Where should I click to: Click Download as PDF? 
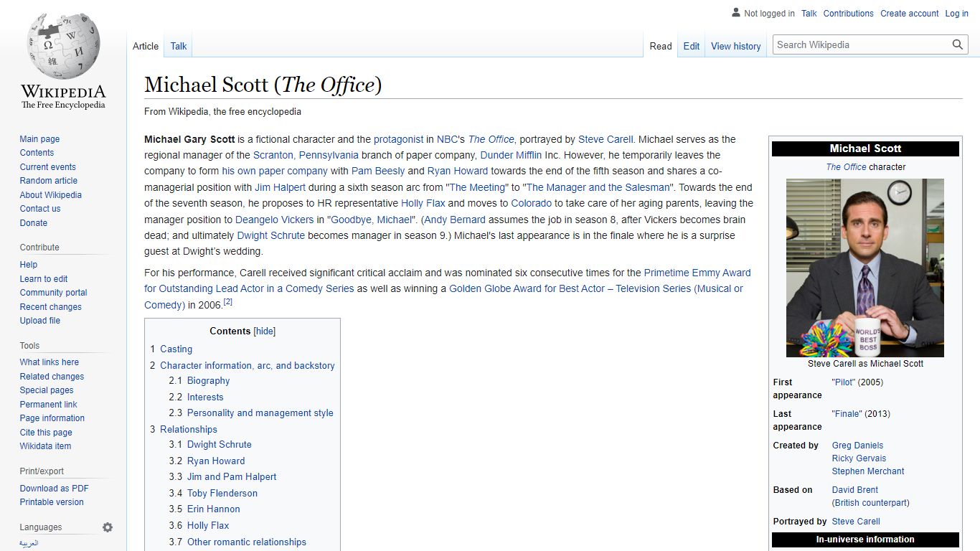54,489
